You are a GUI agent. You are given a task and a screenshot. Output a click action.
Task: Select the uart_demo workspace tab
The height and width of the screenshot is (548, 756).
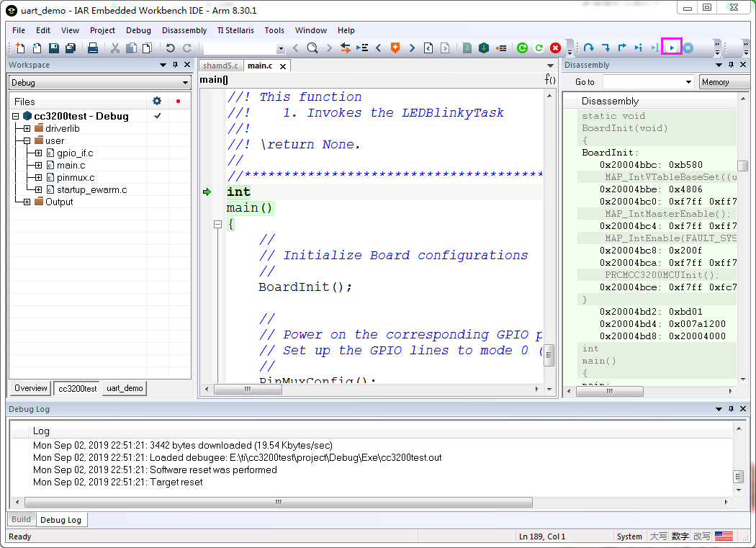pyautogui.click(x=125, y=388)
